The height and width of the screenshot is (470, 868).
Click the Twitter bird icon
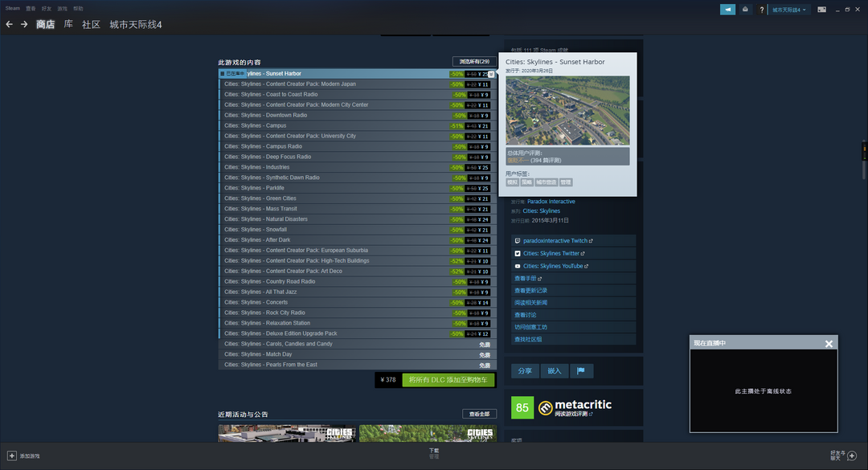(x=518, y=254)
